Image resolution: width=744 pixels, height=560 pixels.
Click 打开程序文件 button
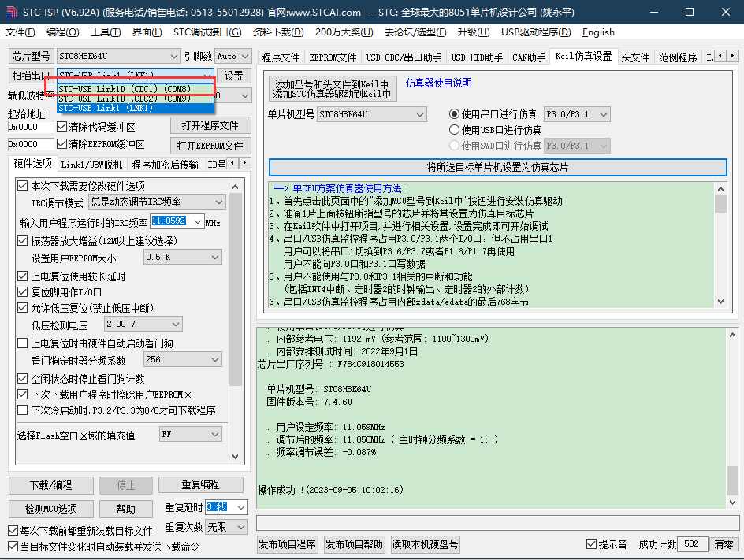click(x=210, y=126)
